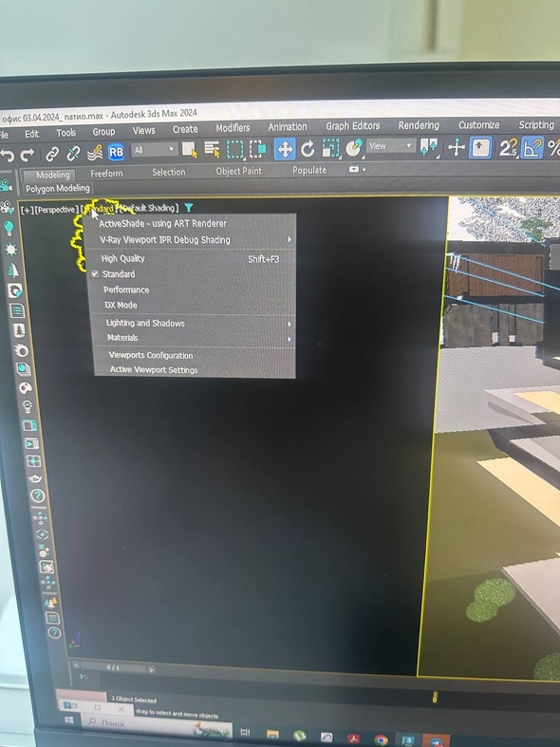Open the View reference coordinate dropdown
This screenshot has height=747, width=560.
point(389,146)
